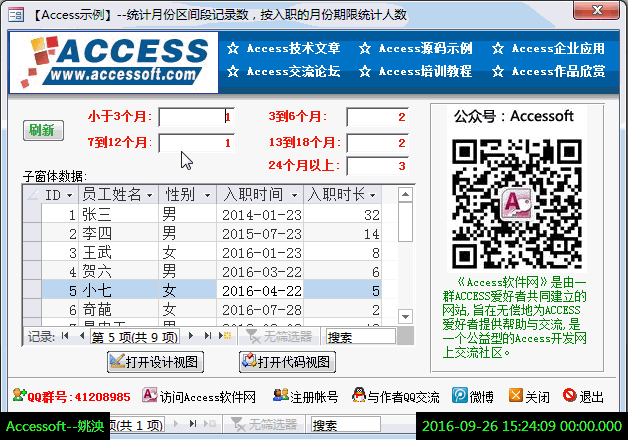Image resolution: width=628 pixels, height=440 pixels.
Task: Click the 13到18个月 count field
Action: tap(377, 143)
